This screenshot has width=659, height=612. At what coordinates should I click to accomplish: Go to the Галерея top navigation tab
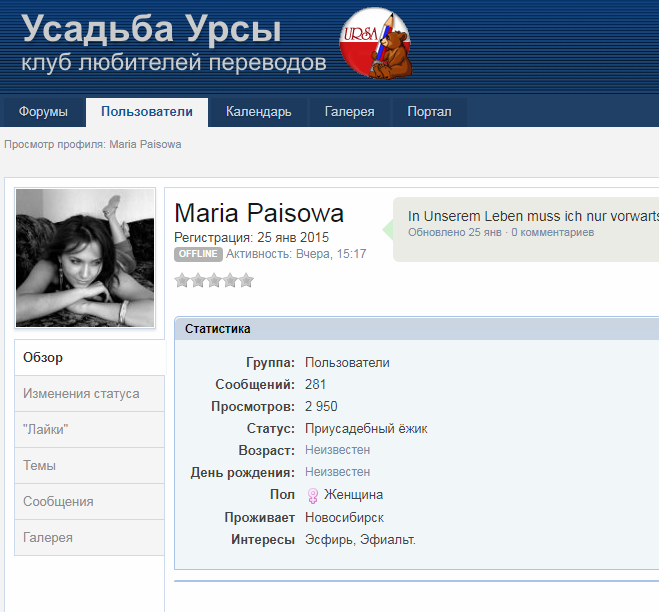coord(350,112)
